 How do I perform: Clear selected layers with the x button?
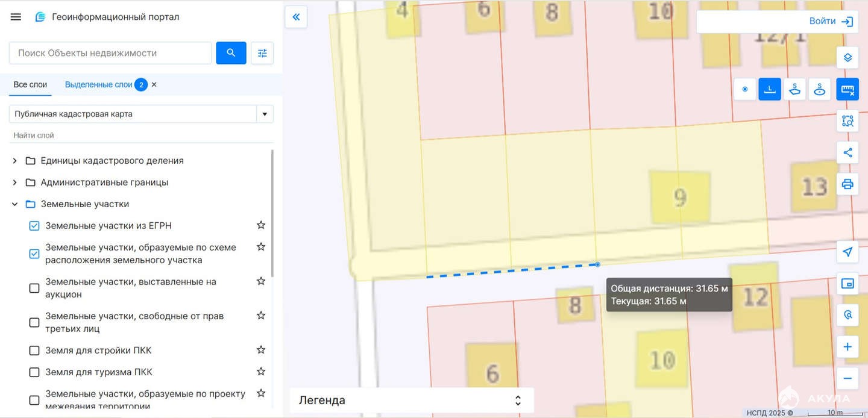click(154, 85)
